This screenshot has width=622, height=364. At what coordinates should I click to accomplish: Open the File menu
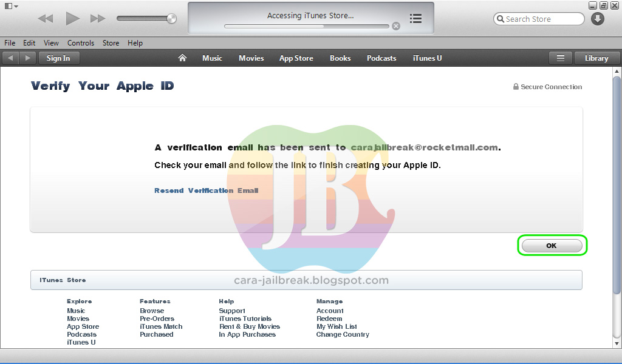tap(10, 43)
